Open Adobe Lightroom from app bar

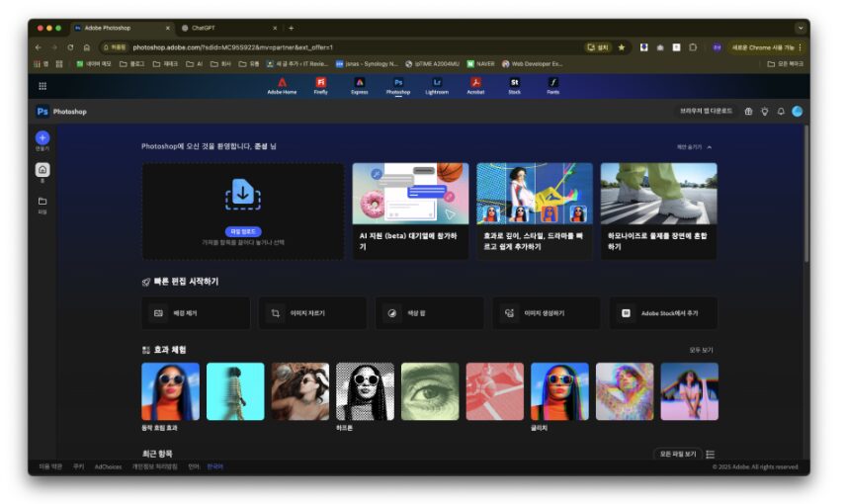point(437,83)
